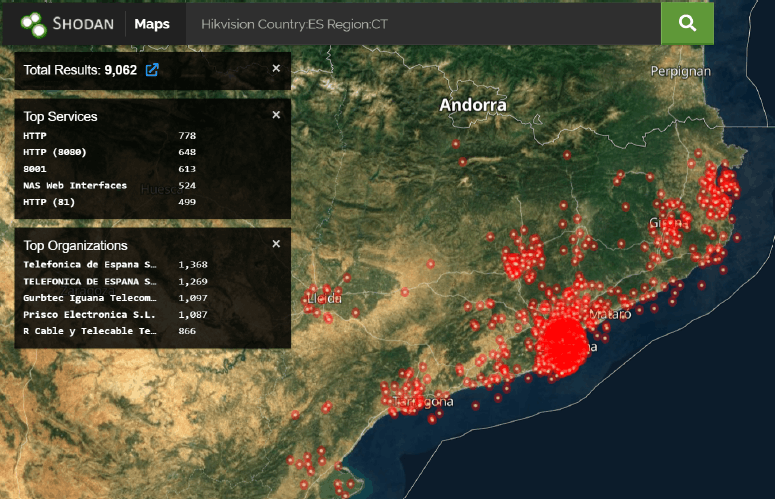Image resolution: width=775 pixels, height=499 pixels.
Task: Select the HTTP (81) service row
Action: pyautogui.click(x=110, y=202)
